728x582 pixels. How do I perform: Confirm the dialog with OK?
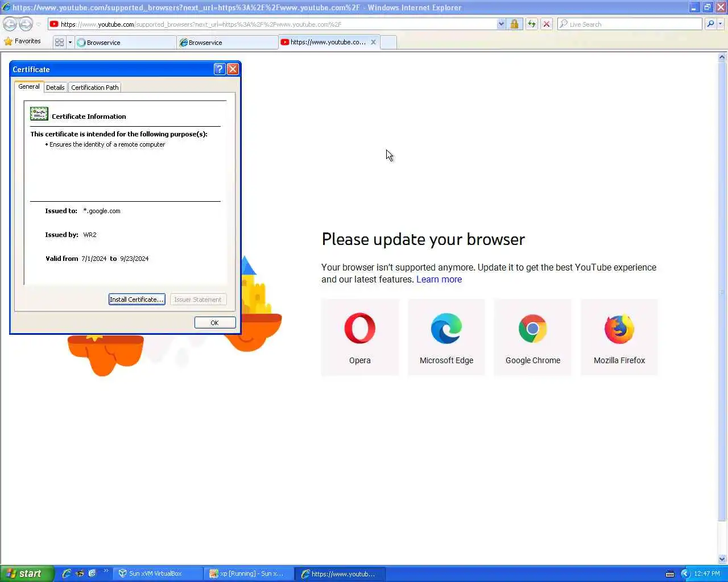click(x=215, y=323)
